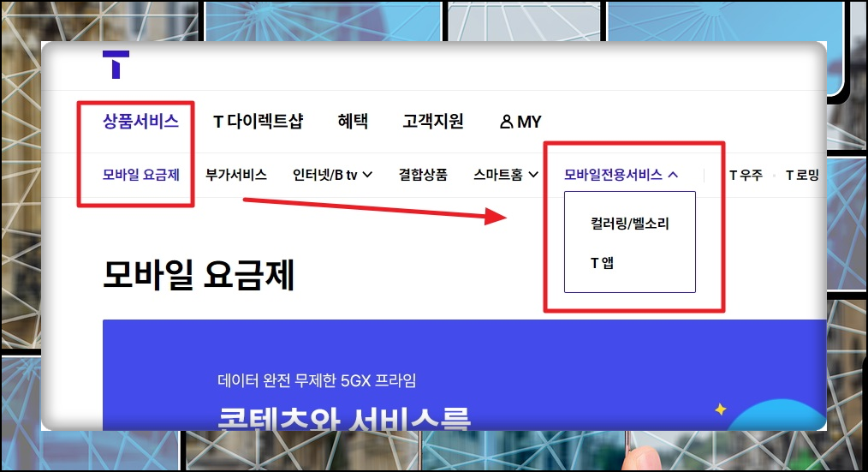Open the T 로밍 link
The height and width of the screenshot is (472, 868).
(x=802, y=176)
